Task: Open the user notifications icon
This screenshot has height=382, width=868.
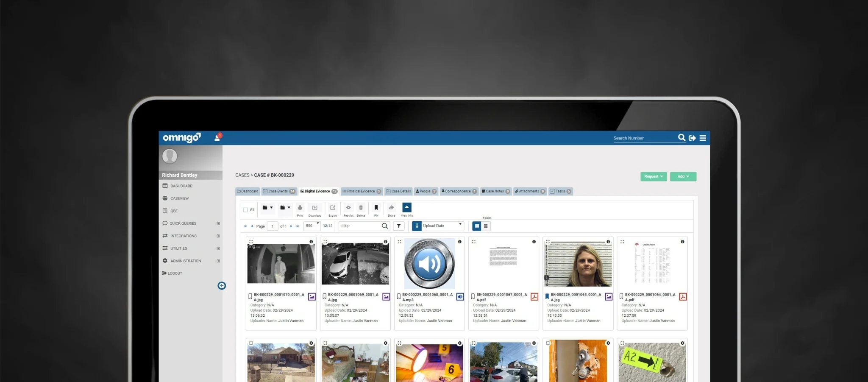Action: [218, 137]
